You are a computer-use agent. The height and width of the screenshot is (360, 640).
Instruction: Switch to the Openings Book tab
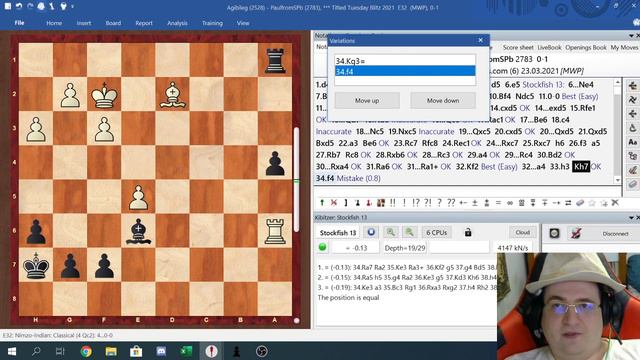pos(586,48)
